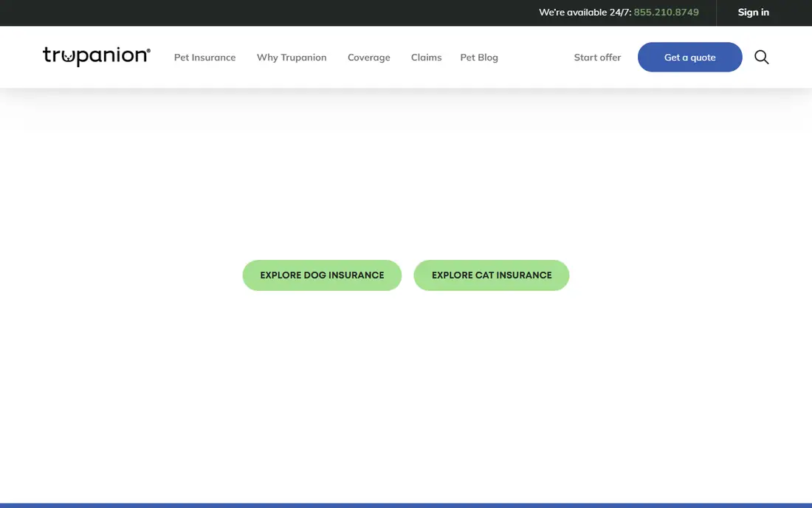Click Explore Cat Insurance button
812x508 pixels.
(492, 275)
